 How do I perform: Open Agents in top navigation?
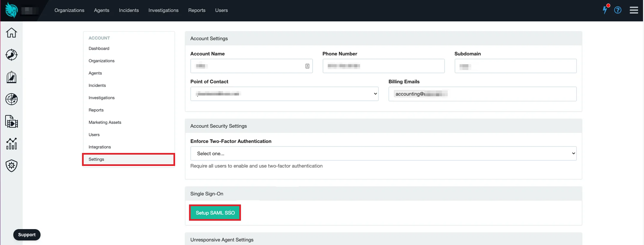click(101, 10)
